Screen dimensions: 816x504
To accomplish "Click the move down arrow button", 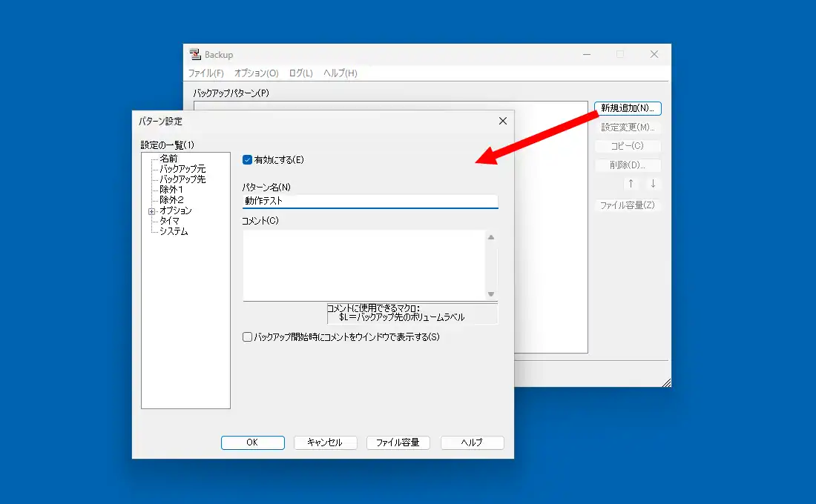I will click(x=653, y=184).
